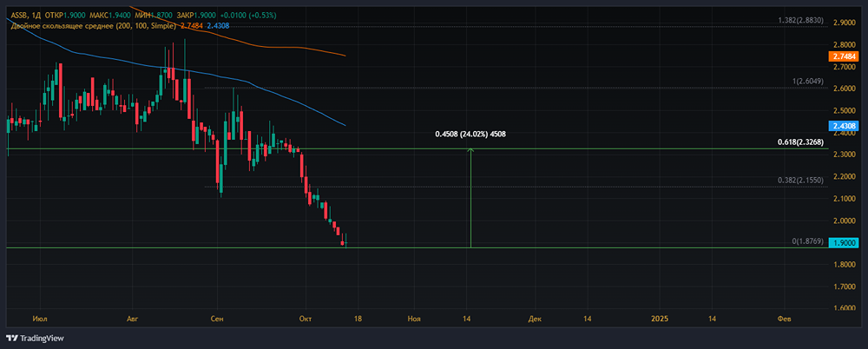This screenshot has height=349, width=868.
Task: Click the green vertical price range arrow
Action: (470, 198)
